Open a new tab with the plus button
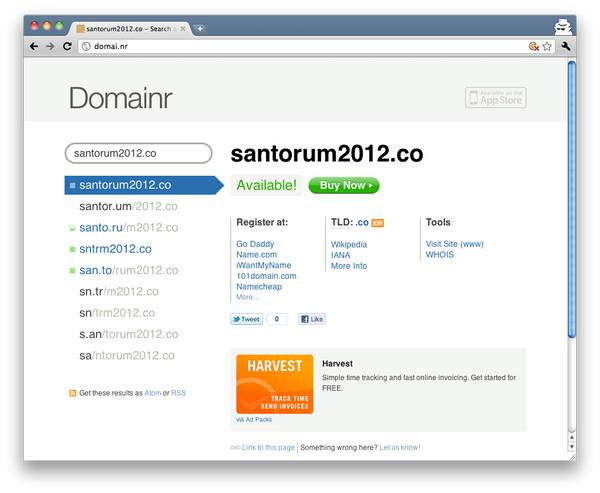 pos(199,28)
